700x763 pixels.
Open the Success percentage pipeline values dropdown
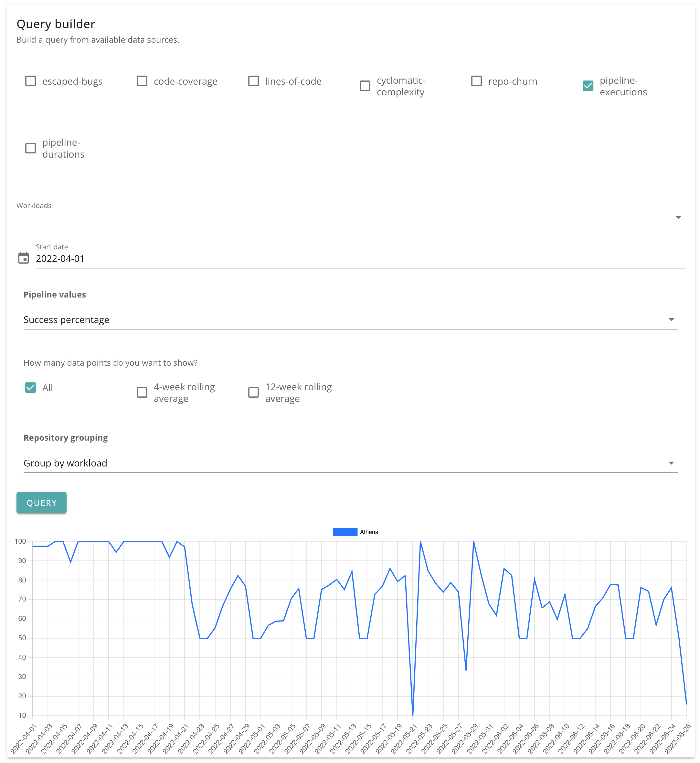pos(351,319)
